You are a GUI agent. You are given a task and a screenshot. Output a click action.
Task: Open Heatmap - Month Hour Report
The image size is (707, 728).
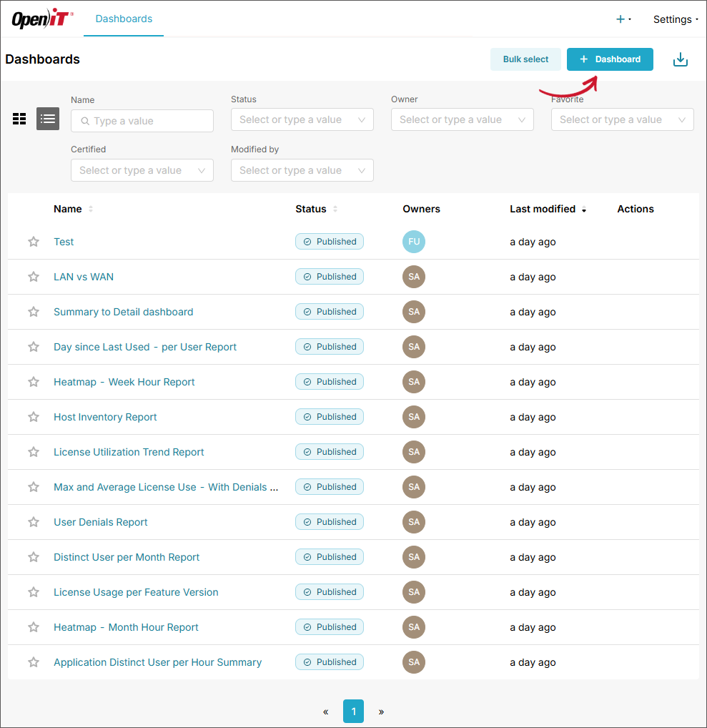coord(126,627)
